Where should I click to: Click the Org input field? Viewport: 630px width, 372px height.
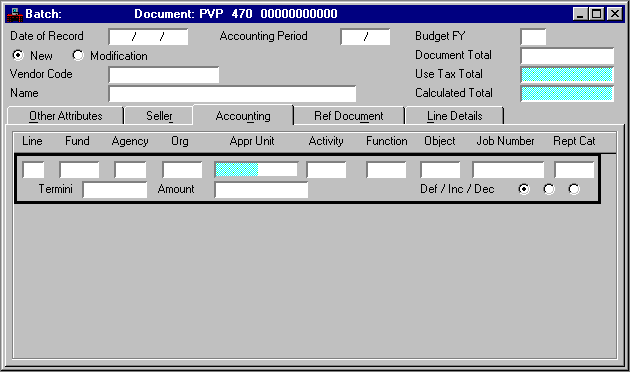(x=182, y=170)
